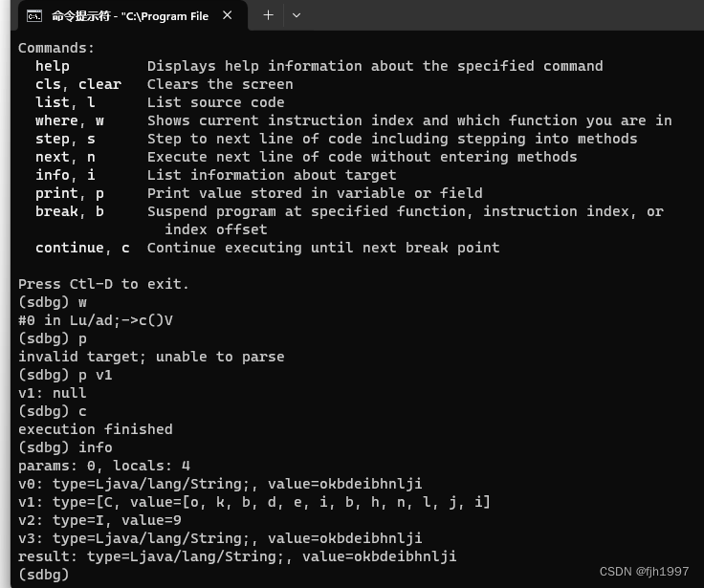Click the last empty (sdbg) prompt line
This screenshot has height=588, width=704.
44,575
